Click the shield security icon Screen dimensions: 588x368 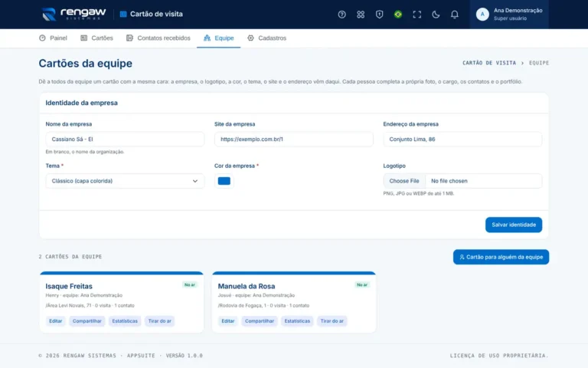[x=379, y=15]
